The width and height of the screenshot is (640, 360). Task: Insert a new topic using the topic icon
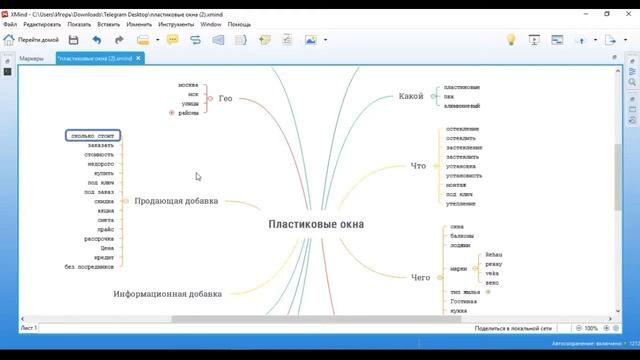(x=143, y=40)
